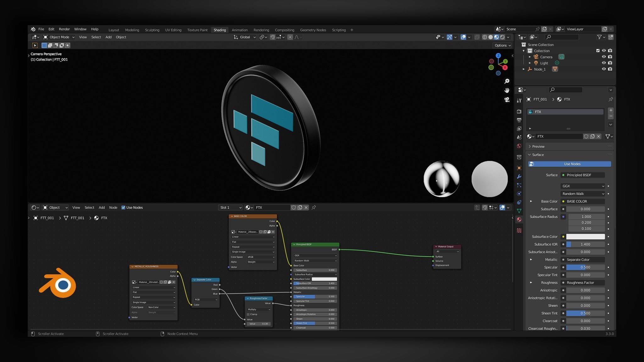Toggle camera view gizmo in viewport
This screenshot has height=362, width=644.
point(507,100)
